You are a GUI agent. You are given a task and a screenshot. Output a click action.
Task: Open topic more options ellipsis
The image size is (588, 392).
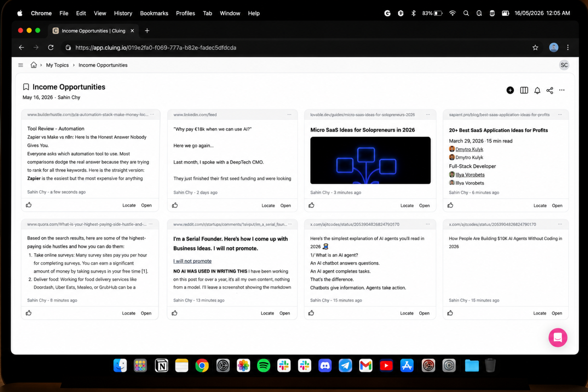pos(562,90)
